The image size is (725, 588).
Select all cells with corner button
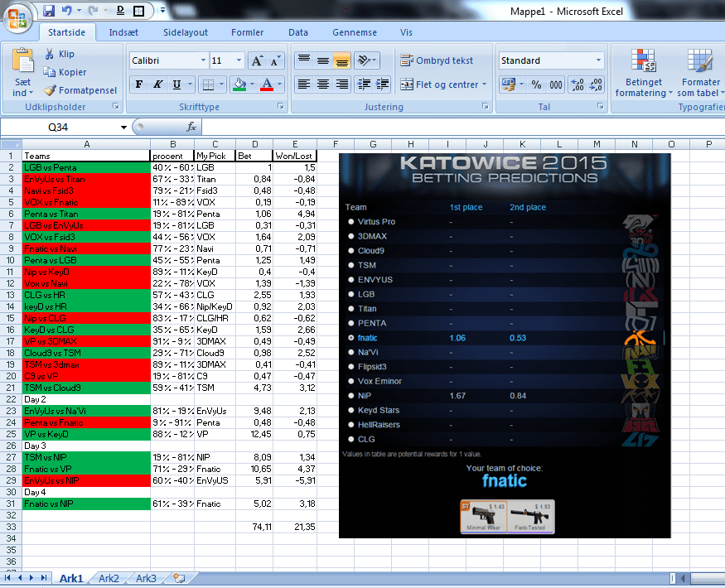[x=11, y=144]
